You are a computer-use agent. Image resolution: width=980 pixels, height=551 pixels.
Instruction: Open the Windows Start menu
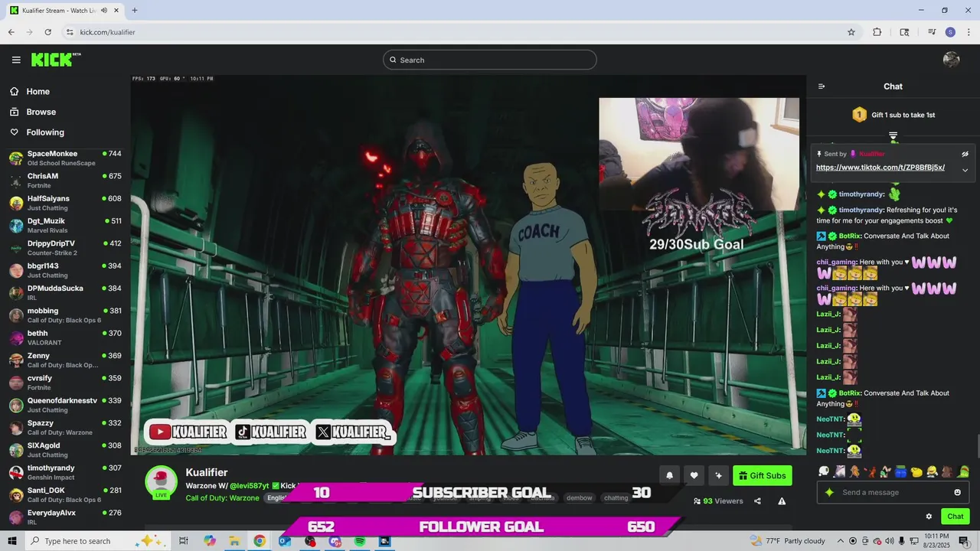coord(12,541)
